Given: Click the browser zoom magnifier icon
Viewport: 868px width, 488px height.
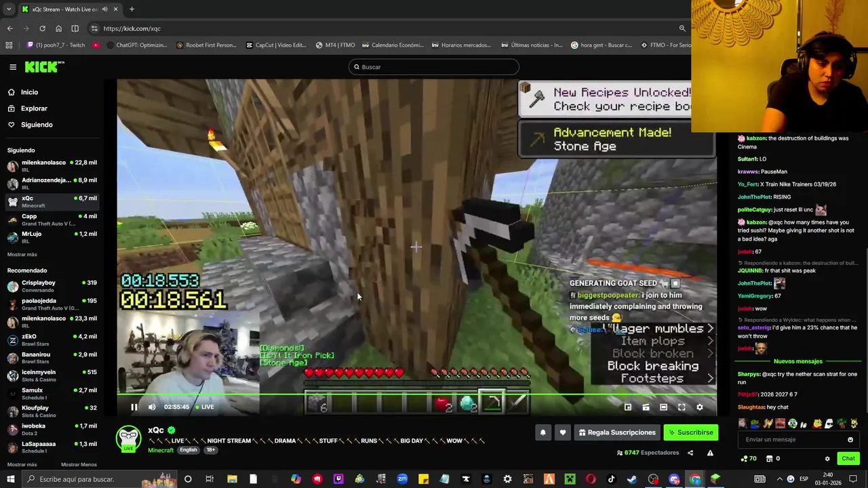Looking at the screenshot, I should click(682, 28).
